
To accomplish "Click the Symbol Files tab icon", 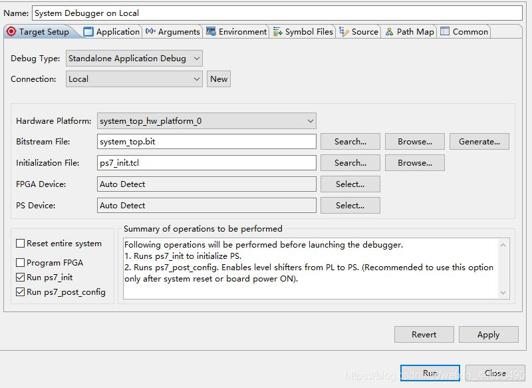I will [278, 32].
